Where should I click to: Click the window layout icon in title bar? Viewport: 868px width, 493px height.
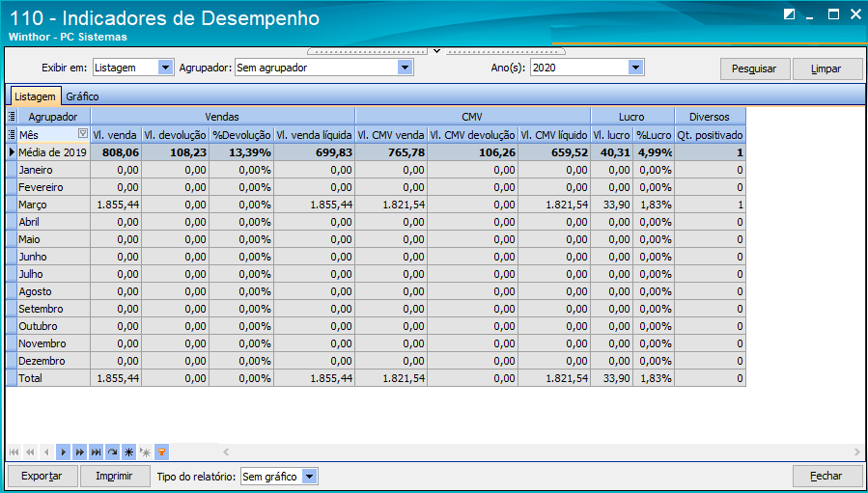(x=790, y=14)
